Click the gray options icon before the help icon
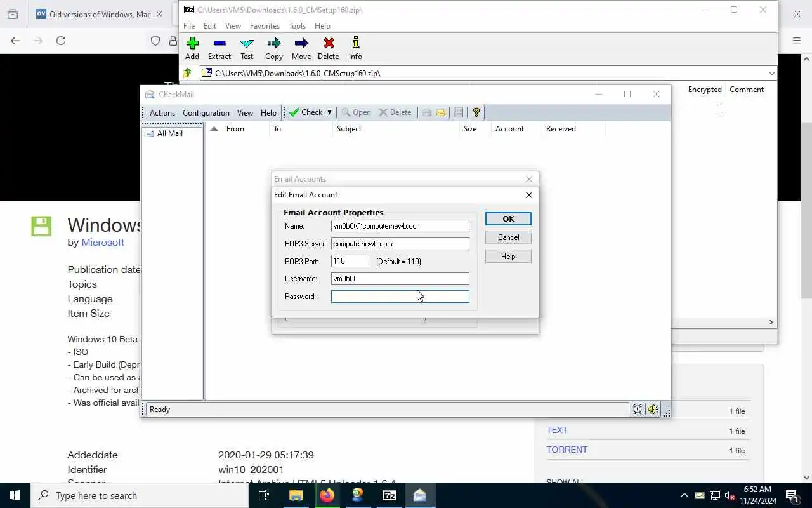The height and width of the screenshot is (508, 812). tap(459, 112)
